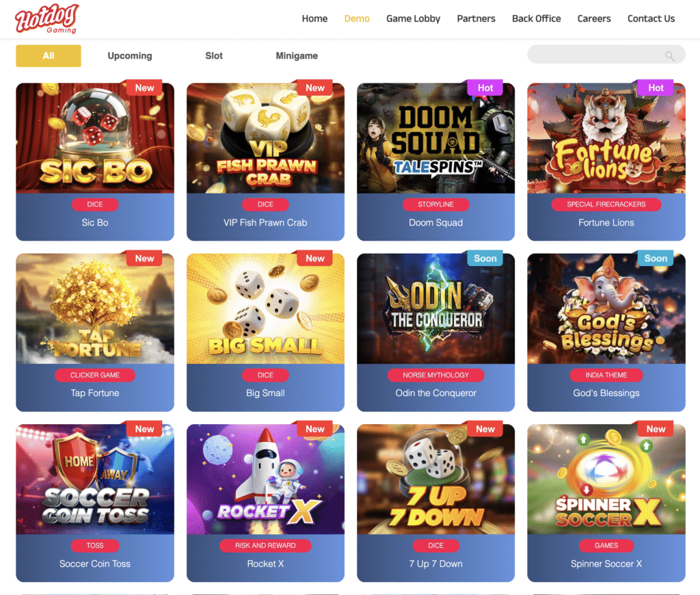Viewport: 700px width, 595px height.
Task: Switch to the Upcoming filter tab
Action: [x=130, y=56]
